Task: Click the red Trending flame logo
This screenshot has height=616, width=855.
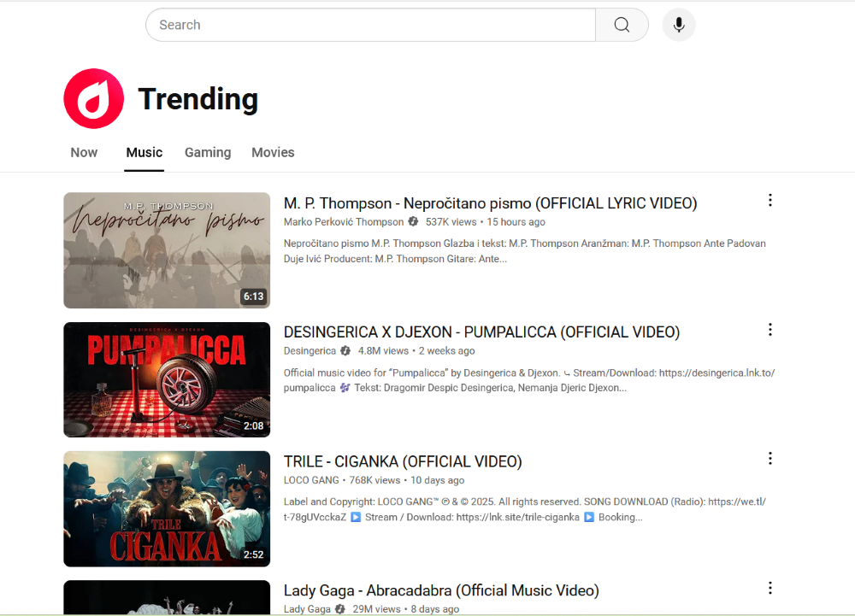Action: [x=94, y=98]
